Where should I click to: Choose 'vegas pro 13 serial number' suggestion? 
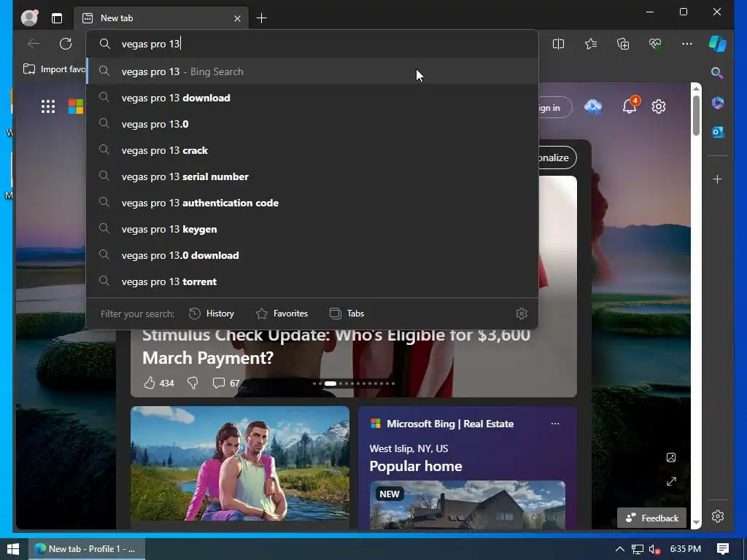[x=312, y=176]
